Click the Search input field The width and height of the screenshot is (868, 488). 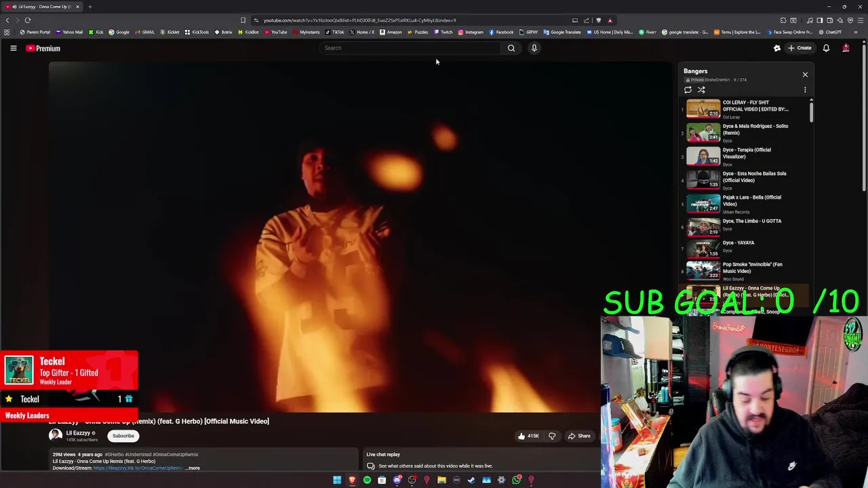410,48
